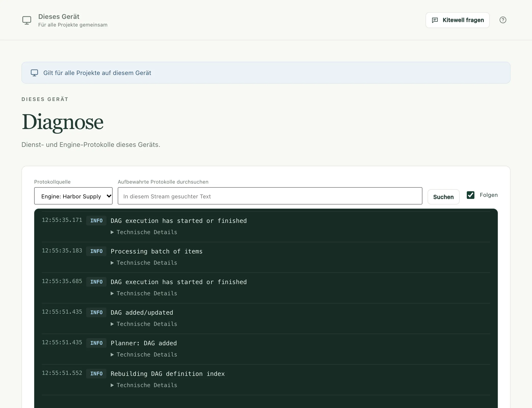Click the Dieses Gerät header title

pyautogui.click(x=59, y=17)
